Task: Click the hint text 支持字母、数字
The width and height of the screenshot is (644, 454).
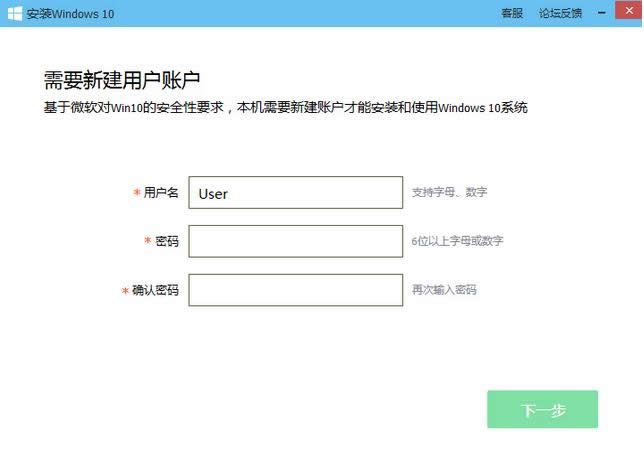Action: point(449,192)
